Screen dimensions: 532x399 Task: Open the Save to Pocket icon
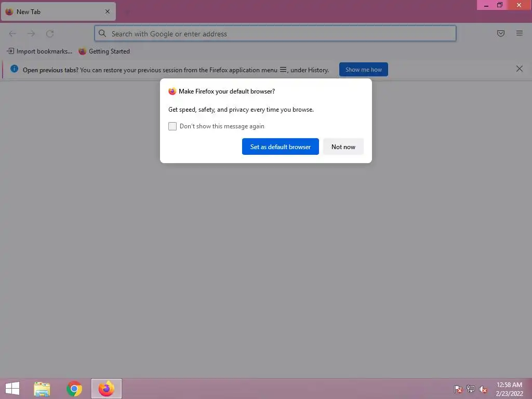[501, 33]
